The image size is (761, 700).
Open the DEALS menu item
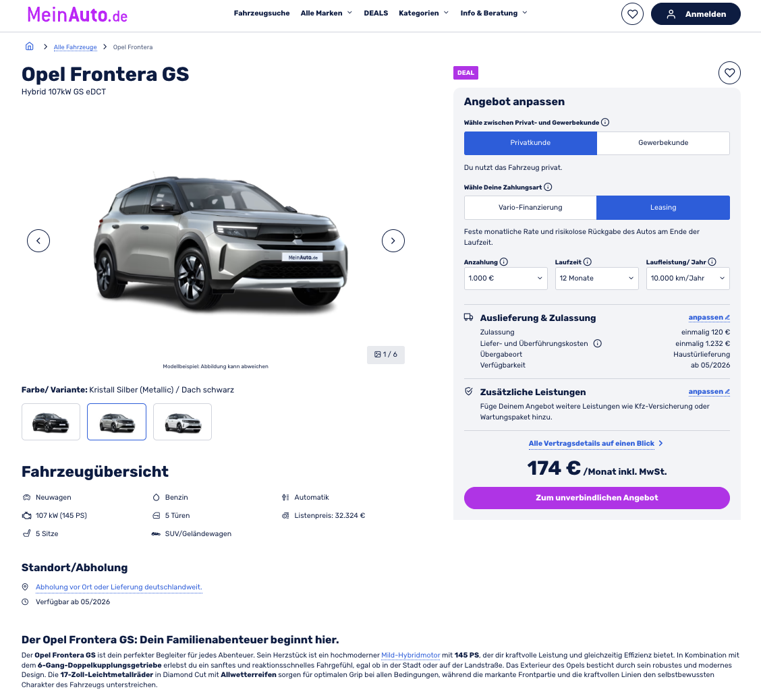[x=376, y=13]
